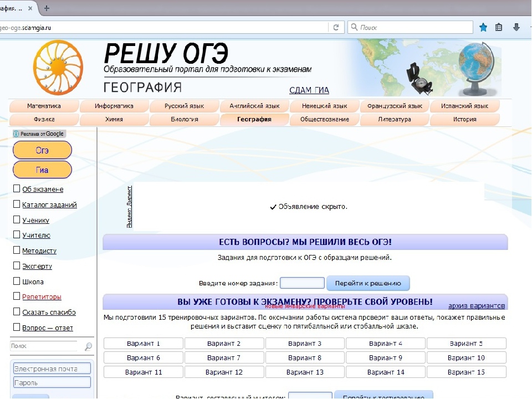Click the task number input field
Screen dimensions: 532x399
[x=302, y=283]
